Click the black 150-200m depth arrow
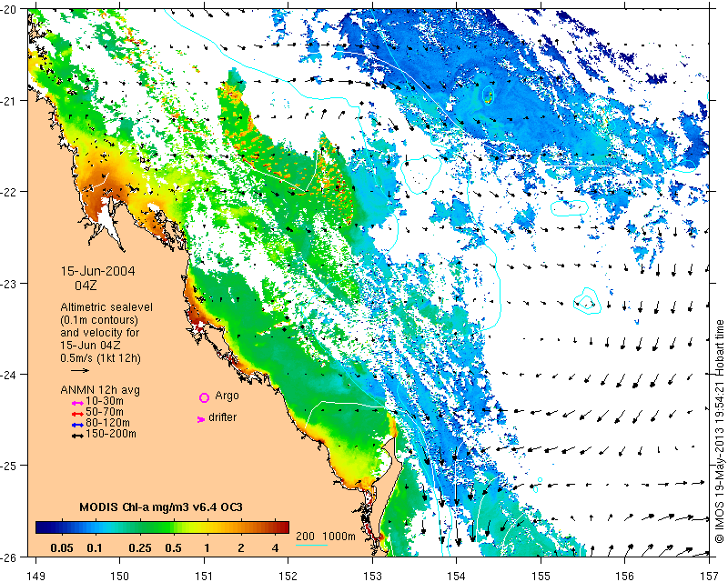Screen dimensions: 728x582 77,436
